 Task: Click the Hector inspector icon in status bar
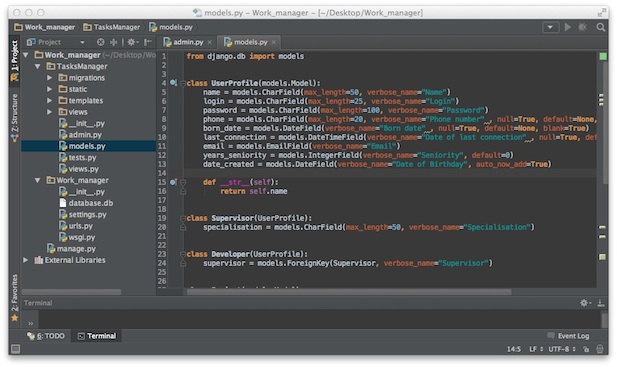(x=600, y=349)
